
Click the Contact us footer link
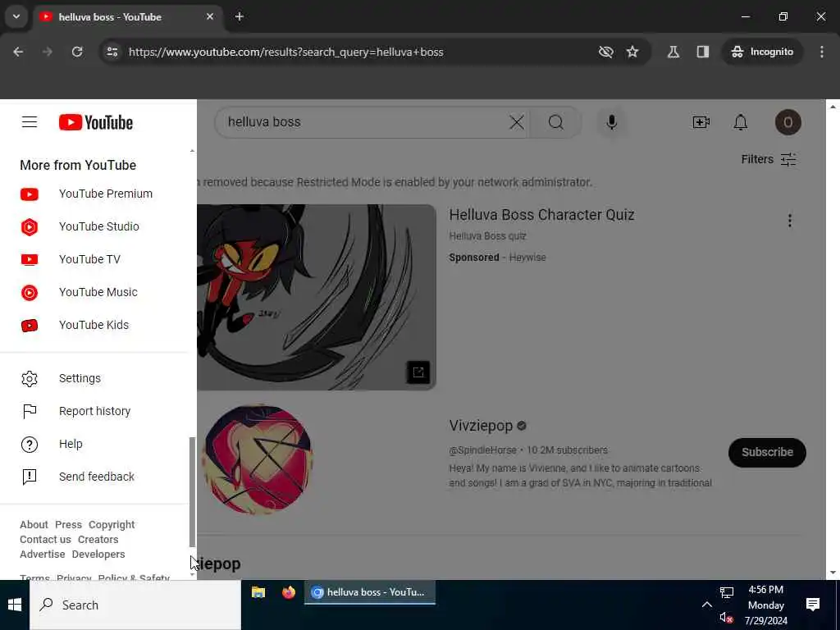click(x=45, y=540)
